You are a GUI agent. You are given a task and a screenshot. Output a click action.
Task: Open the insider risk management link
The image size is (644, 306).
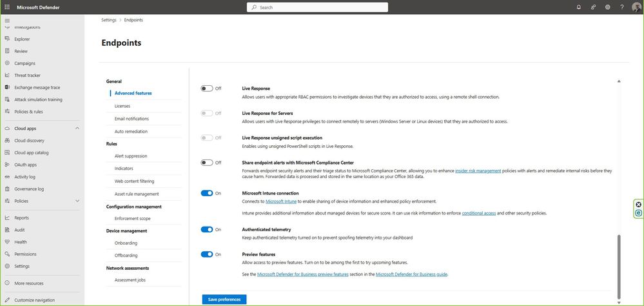click(478, 170)
